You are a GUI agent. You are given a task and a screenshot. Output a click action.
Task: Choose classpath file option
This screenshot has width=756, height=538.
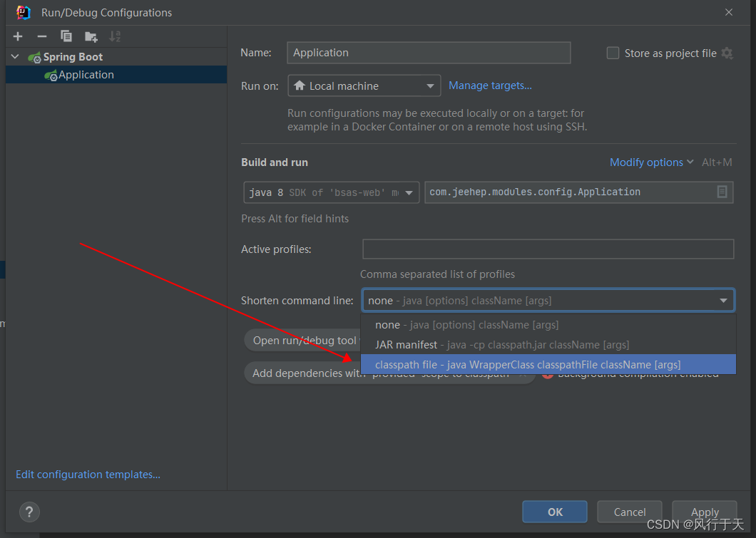point(548,365)
